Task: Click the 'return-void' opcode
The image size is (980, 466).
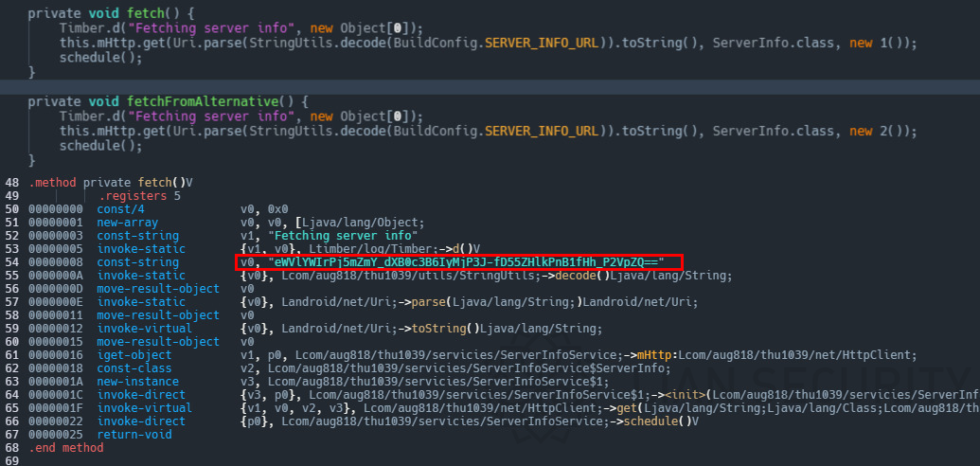Action: pyautogui.click(x=134, y=435)
